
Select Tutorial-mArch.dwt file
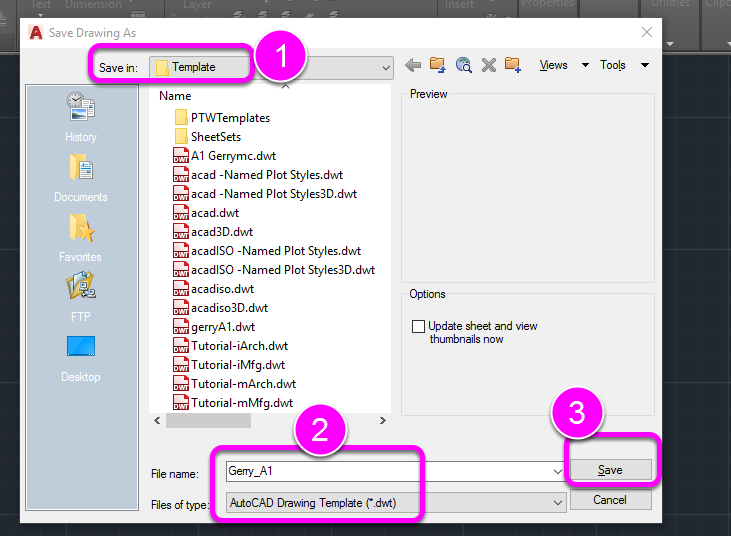point(234,384)
